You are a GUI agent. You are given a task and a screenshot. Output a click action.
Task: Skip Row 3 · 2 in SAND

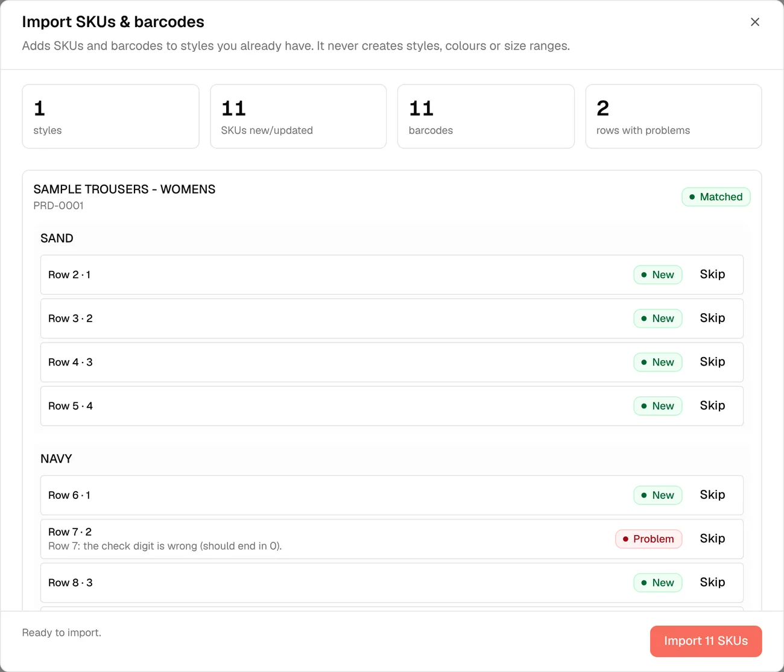pos(712,318)
